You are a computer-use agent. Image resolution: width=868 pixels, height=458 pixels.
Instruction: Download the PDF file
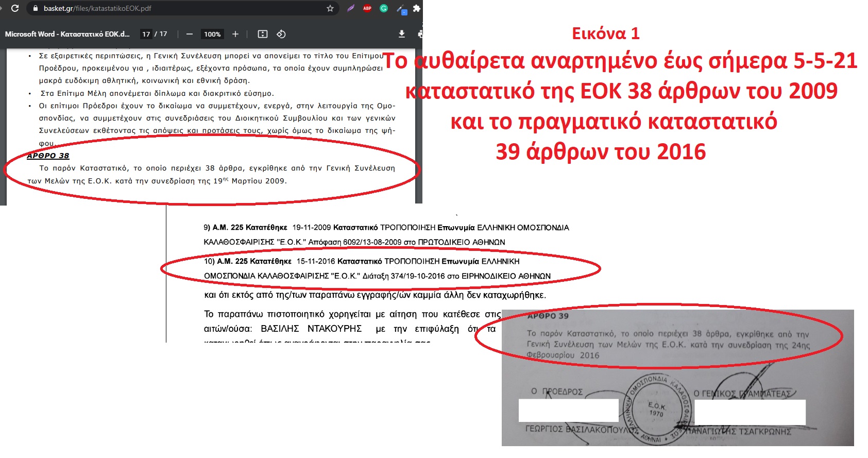click(x=402, y=34)
